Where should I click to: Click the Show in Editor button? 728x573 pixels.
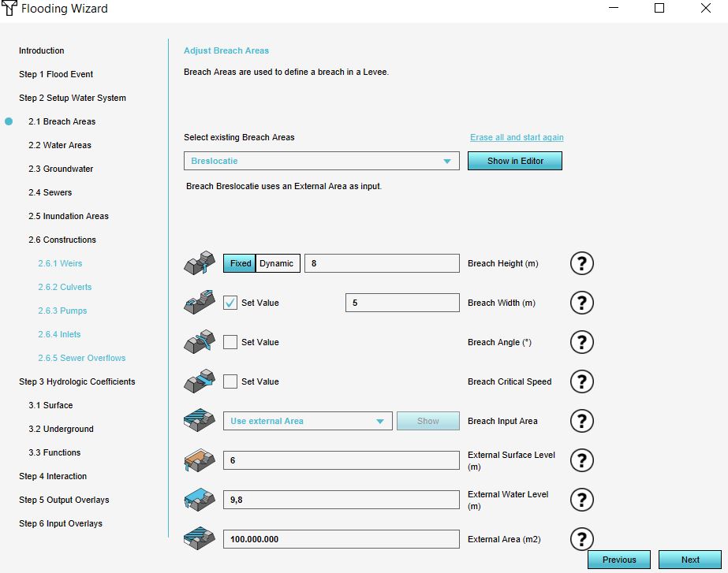514,161
